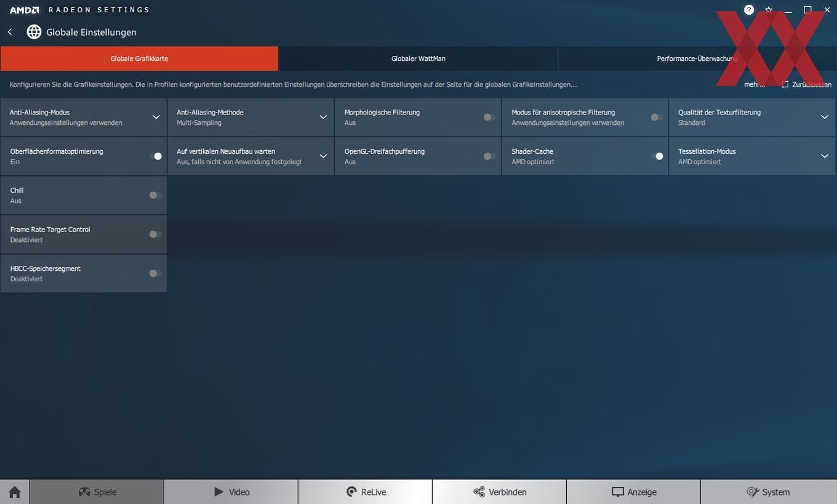Open Auf vertikalen Neuaufbau warten dropdown
The width and height of the screenshot is (837, 504).
click(x=323, y=156)
